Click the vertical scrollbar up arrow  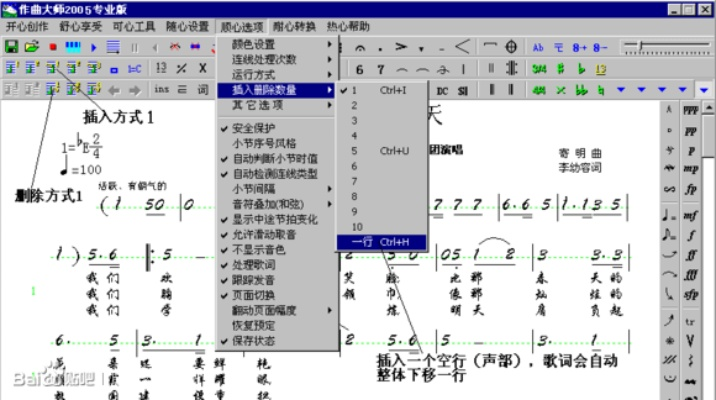coord(709,109)
